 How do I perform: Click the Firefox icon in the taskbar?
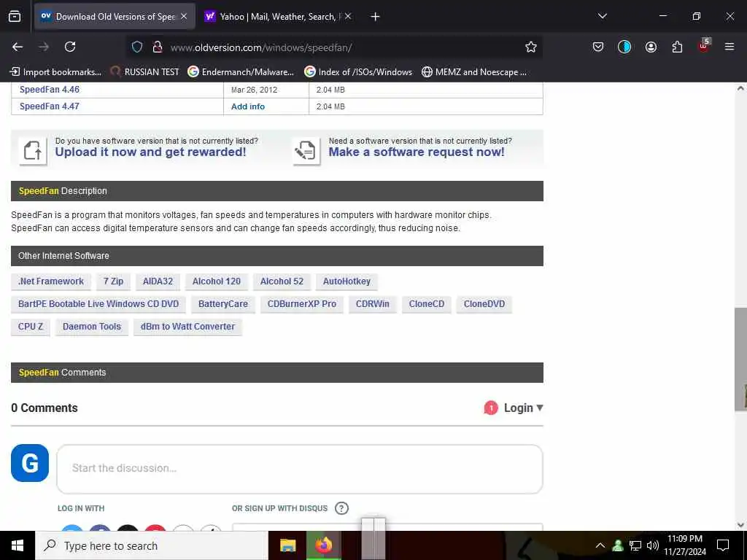pyautogui.click(x=323, y=545)
